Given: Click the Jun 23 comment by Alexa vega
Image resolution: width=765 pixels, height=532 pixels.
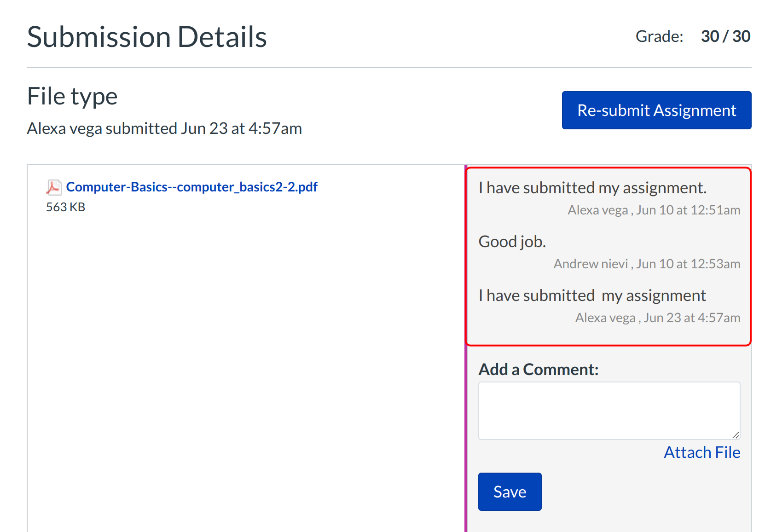Looking at the screenshot, I should (x=592, y=295).
